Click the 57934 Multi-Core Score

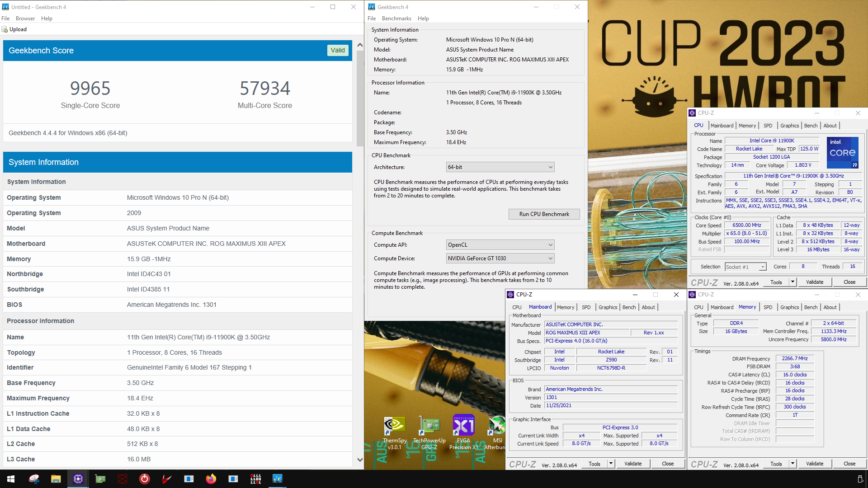265,89
